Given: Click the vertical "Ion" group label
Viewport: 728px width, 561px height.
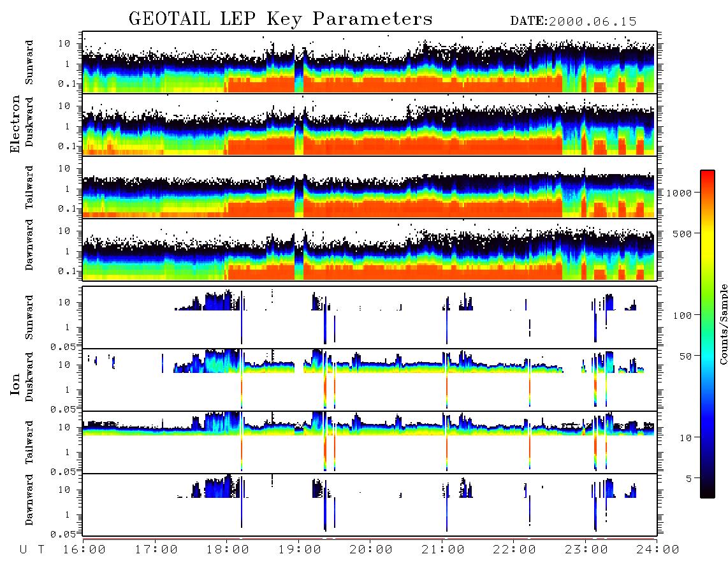Looking at the screenshot, I should point(15,384).
